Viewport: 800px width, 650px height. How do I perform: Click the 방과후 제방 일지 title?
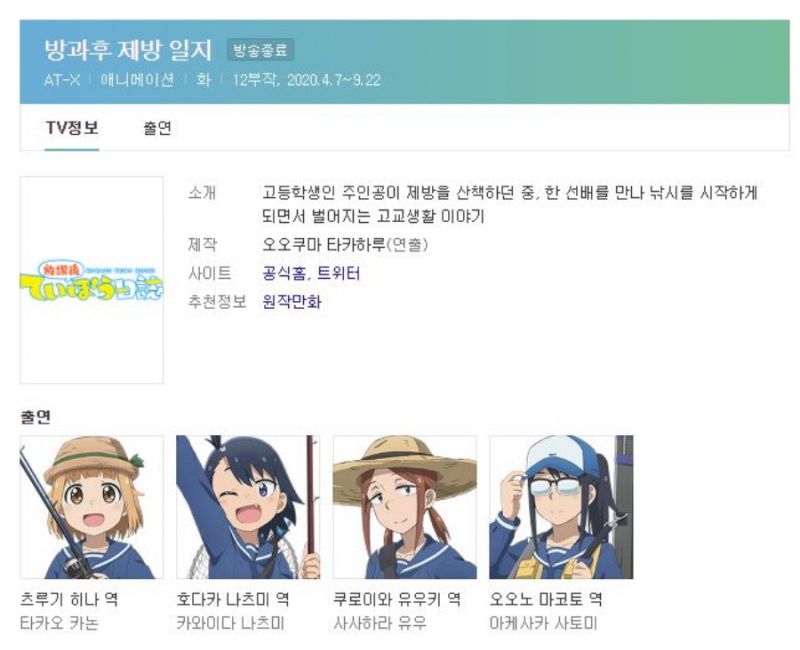point(128,50)
